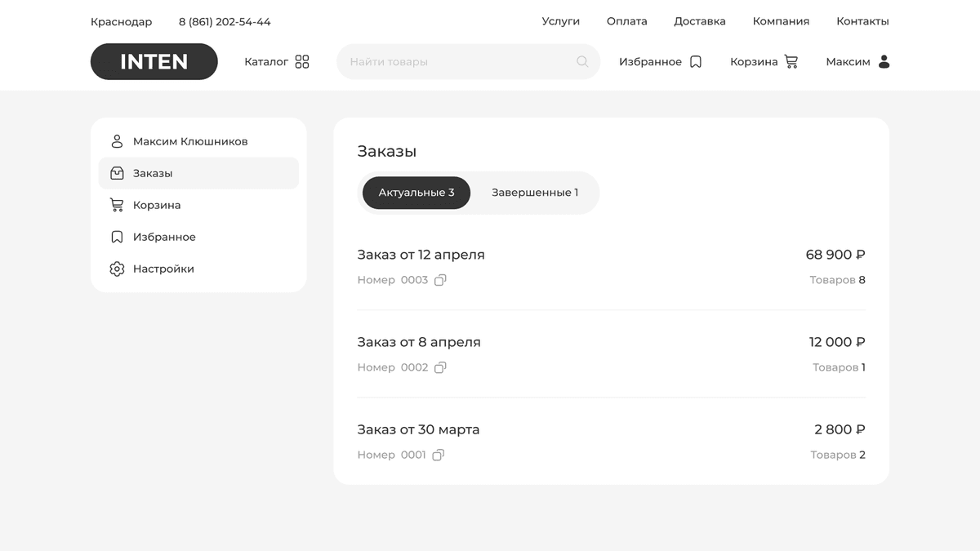Copy order number 0002
Viewport: 980px width, 551px height.
click(x=440, y=367)
